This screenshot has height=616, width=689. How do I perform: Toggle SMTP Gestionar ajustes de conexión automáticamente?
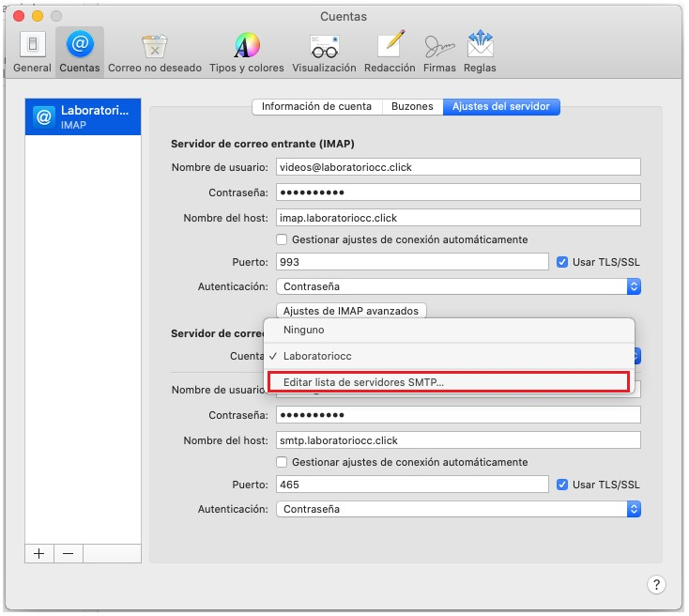pyautogui.click(x=282, y=462)
